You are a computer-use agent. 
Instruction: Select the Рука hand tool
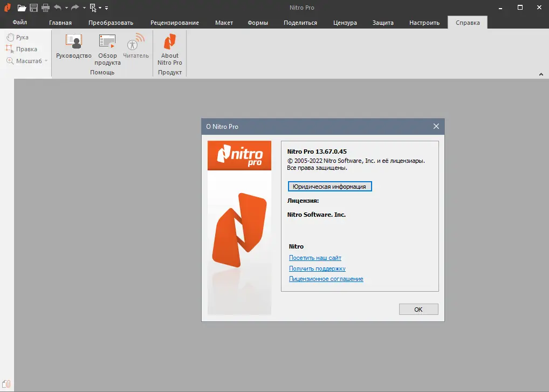point(17,37)
